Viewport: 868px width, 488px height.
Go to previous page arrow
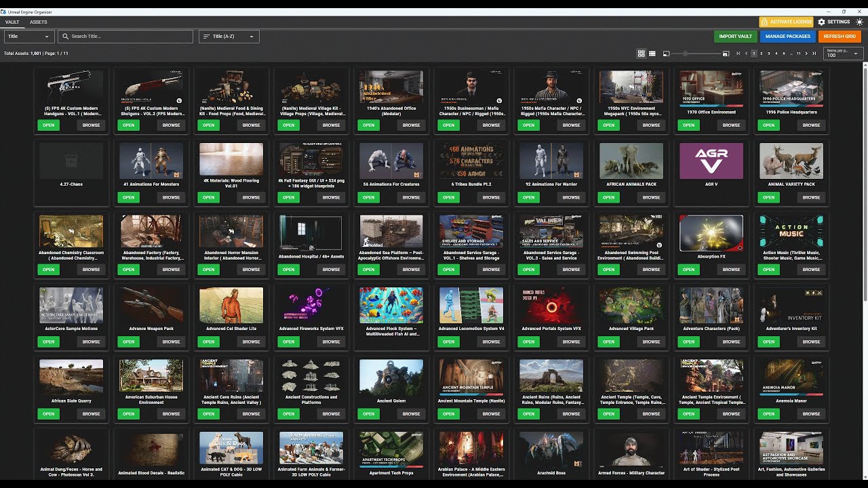tap(746, 54)
